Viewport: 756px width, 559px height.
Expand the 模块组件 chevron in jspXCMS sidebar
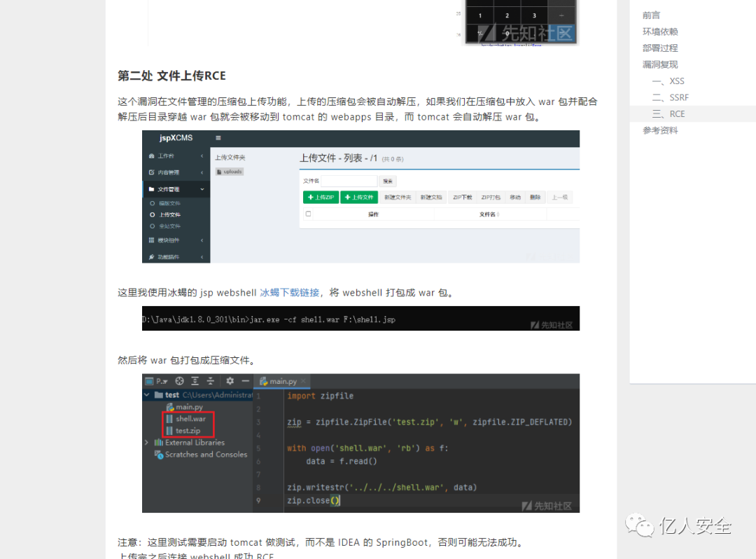(202, 240)
